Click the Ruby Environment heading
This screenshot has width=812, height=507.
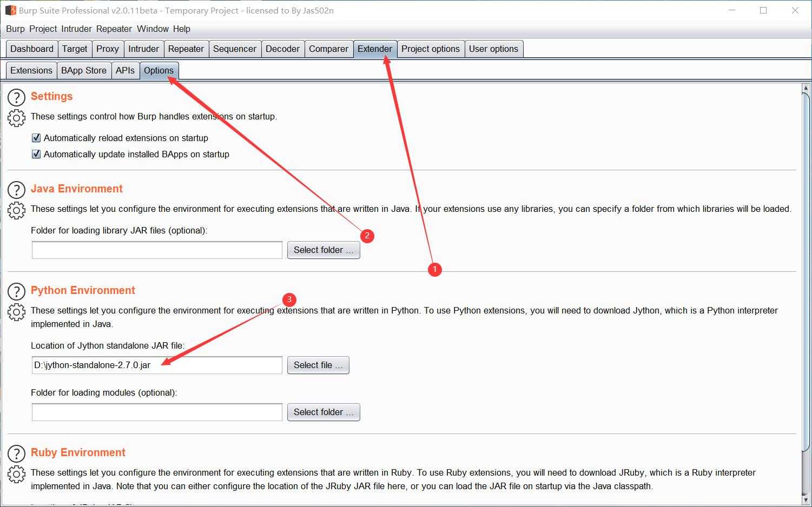[78, 452]
